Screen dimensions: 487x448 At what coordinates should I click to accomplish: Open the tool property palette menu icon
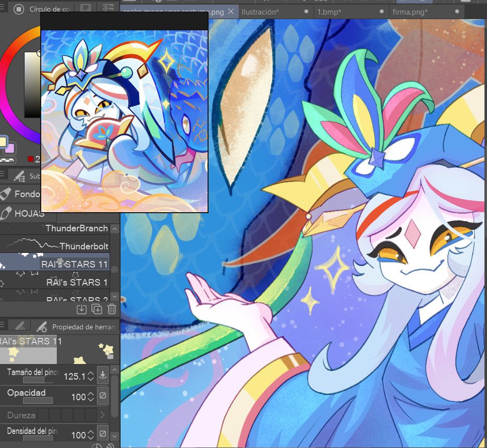click(x=3, y=325)
